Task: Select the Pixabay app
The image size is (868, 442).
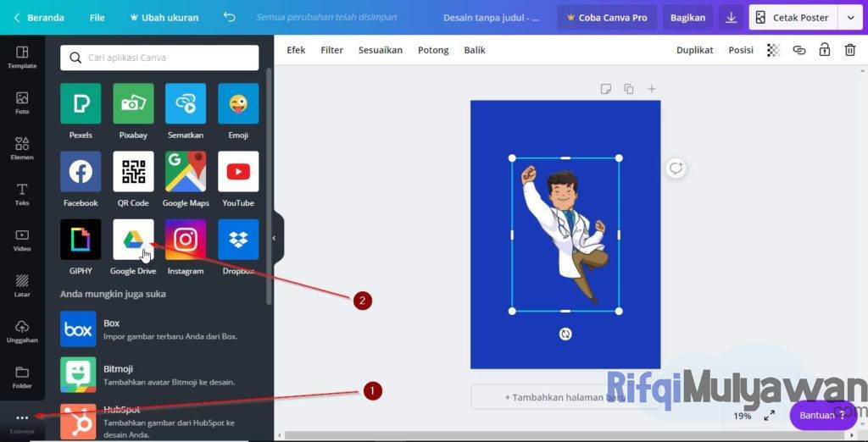Action: coord(133,103)
